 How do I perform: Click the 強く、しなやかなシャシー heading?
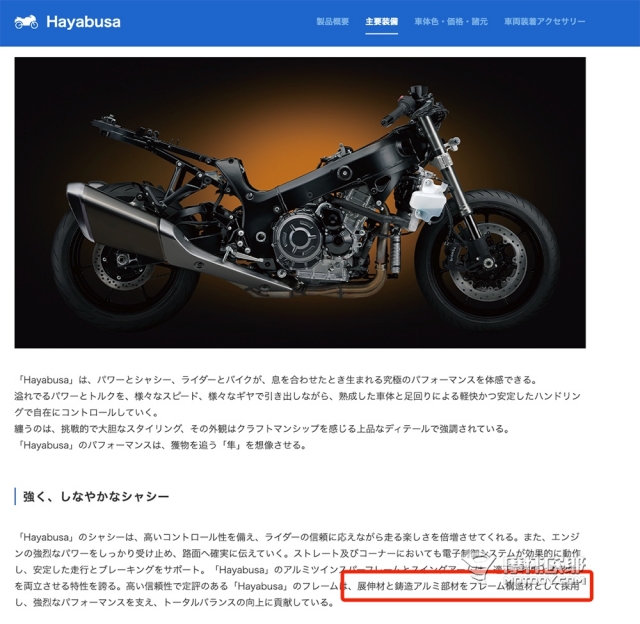(96, 496)
